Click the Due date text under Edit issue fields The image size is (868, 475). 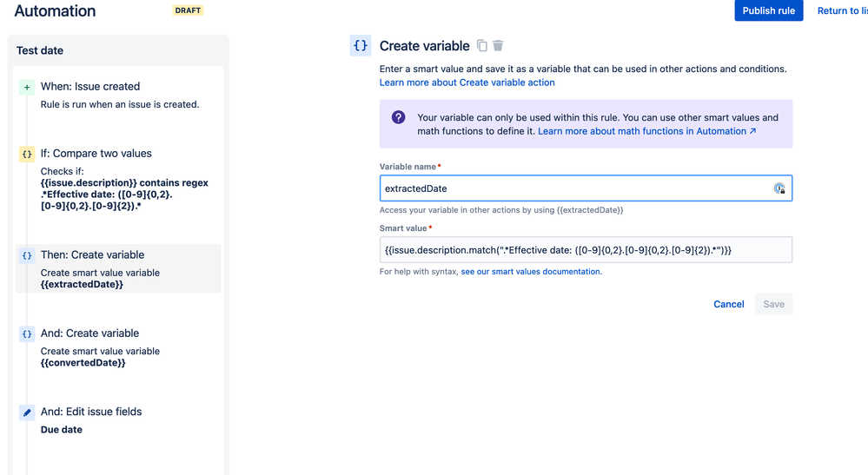(62, 430)
